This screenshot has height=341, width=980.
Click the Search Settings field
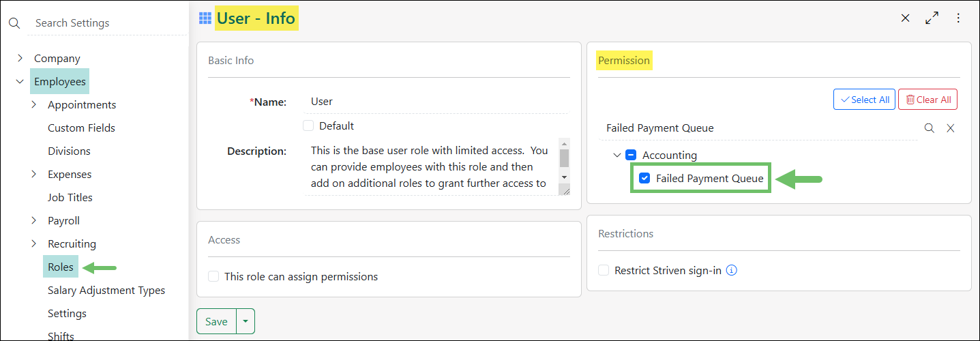[x=107, y=23]
